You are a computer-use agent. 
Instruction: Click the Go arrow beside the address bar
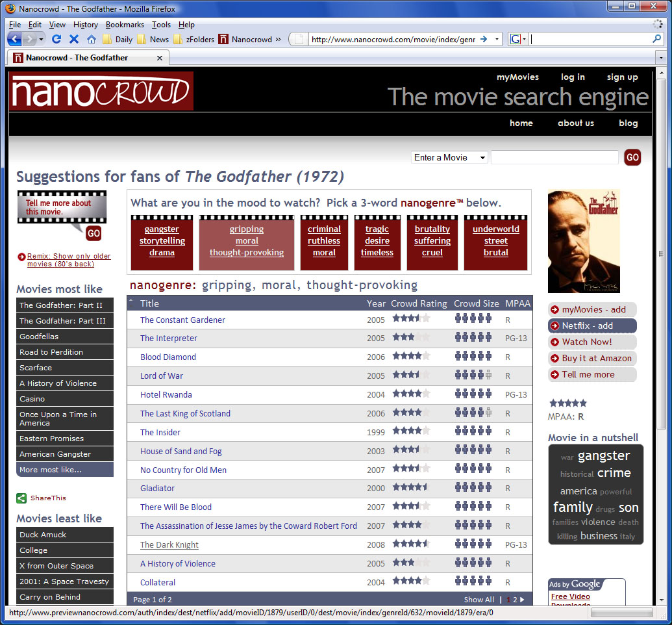(484, 40)
